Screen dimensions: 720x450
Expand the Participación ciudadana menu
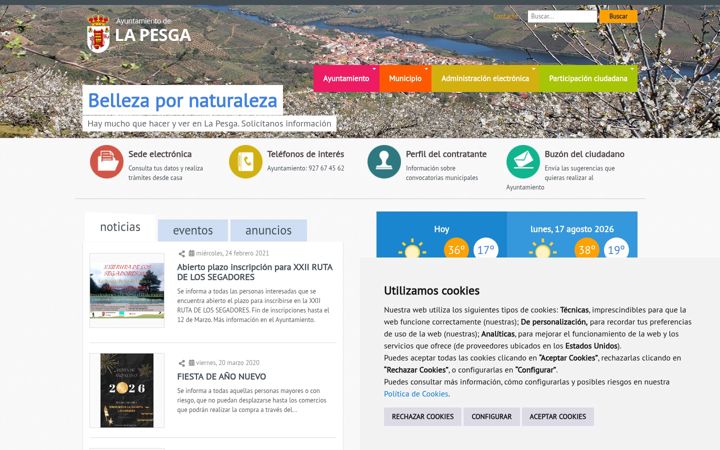point(588,79)
